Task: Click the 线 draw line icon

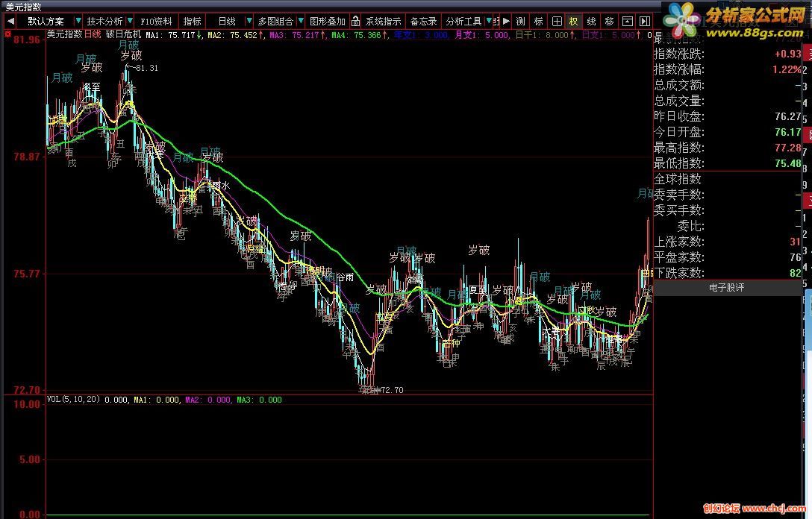Action: [591, 21]
